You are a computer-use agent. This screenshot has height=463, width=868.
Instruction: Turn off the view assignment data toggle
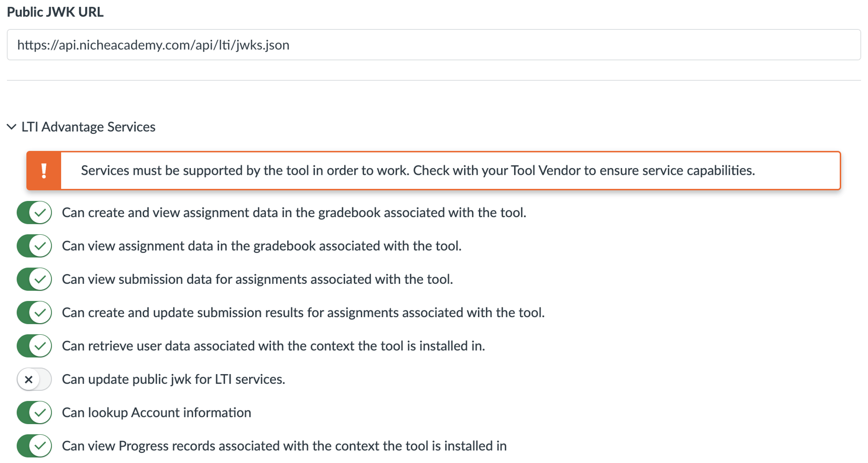coord(34,246)
